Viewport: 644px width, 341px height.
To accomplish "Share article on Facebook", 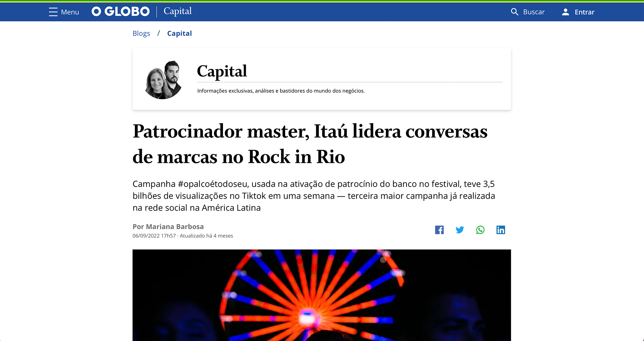I will point(439,230).
